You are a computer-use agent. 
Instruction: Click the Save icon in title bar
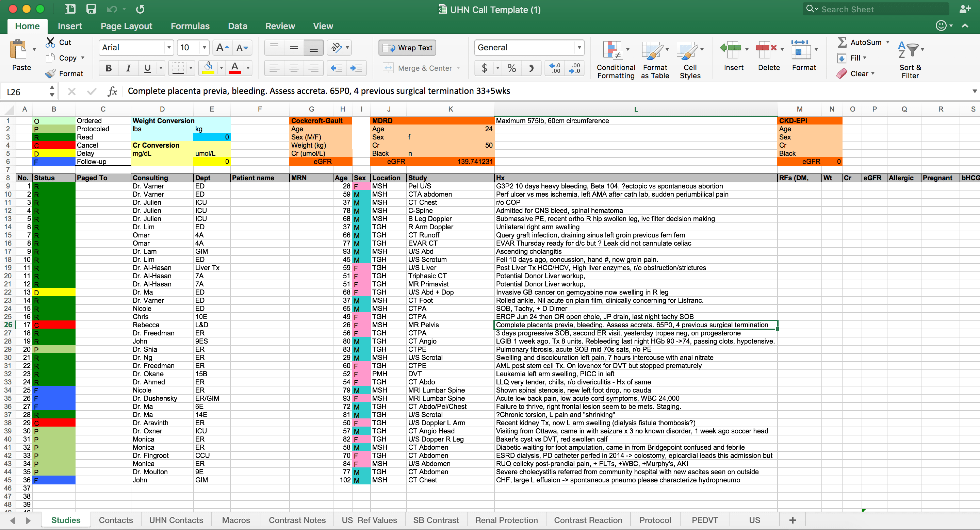(91, 9)
